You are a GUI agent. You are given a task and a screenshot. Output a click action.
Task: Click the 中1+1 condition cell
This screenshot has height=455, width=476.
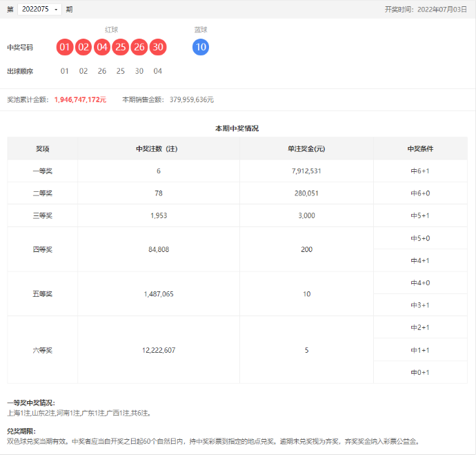click(420, 350)
